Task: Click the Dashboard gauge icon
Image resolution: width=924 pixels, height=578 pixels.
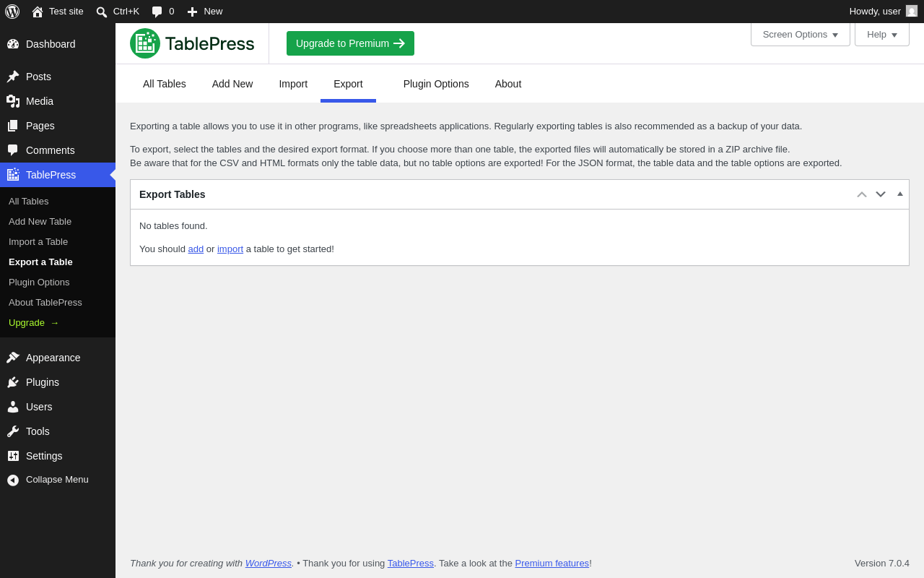Action: [x=13, y=44]
